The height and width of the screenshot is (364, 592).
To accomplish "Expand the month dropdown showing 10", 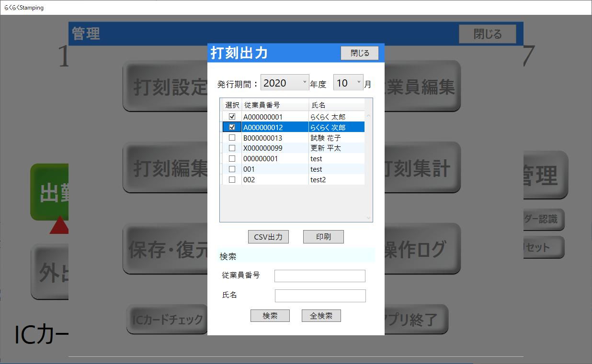I will coord(348,83).
